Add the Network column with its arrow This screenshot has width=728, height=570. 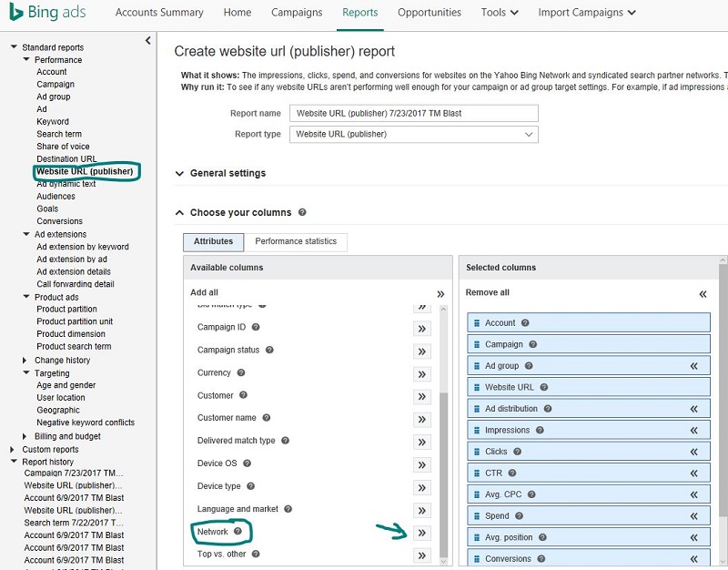pyautogui.click(x=421, y=533)
